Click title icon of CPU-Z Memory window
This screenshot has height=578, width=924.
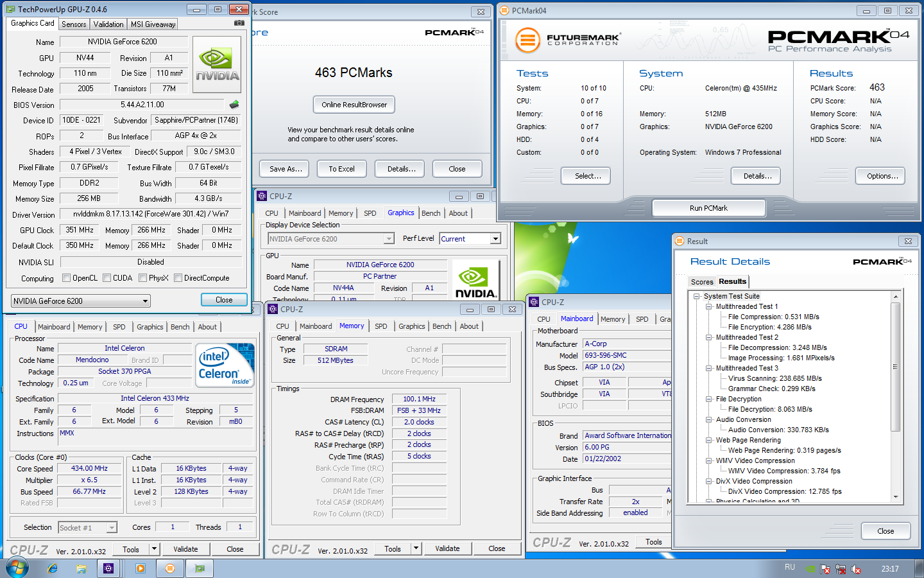pos(272,309)
